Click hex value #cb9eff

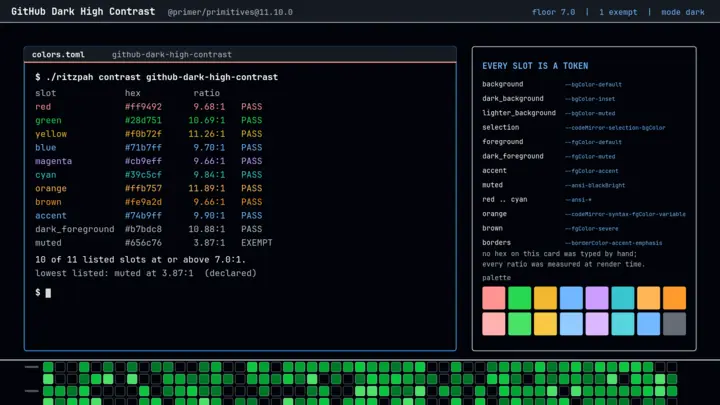[143, 161]
